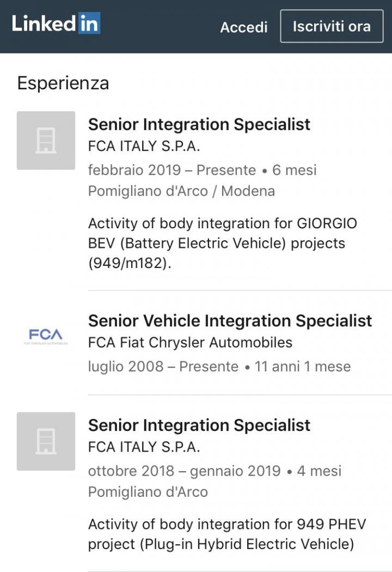Click the LinkedIn logo in the header

coord(56,24)
